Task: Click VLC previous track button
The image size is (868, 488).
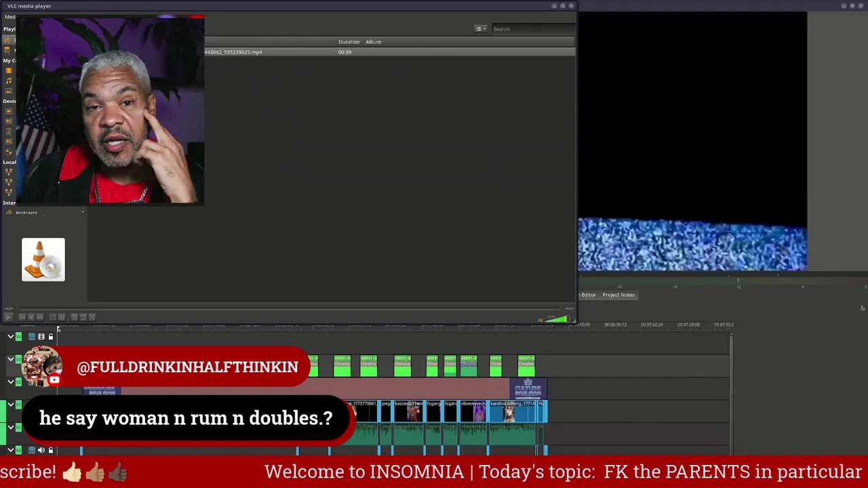Action: tap(22, 317)
